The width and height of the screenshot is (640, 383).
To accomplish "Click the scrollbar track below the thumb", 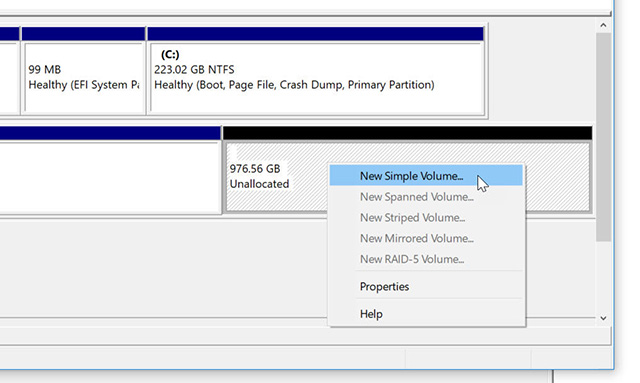I will tap(603, 276).
